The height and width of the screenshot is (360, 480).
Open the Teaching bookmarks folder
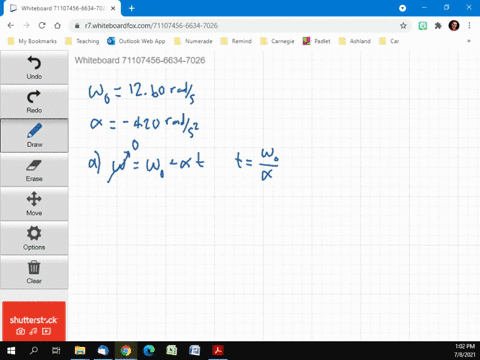[x=83, y=41]
